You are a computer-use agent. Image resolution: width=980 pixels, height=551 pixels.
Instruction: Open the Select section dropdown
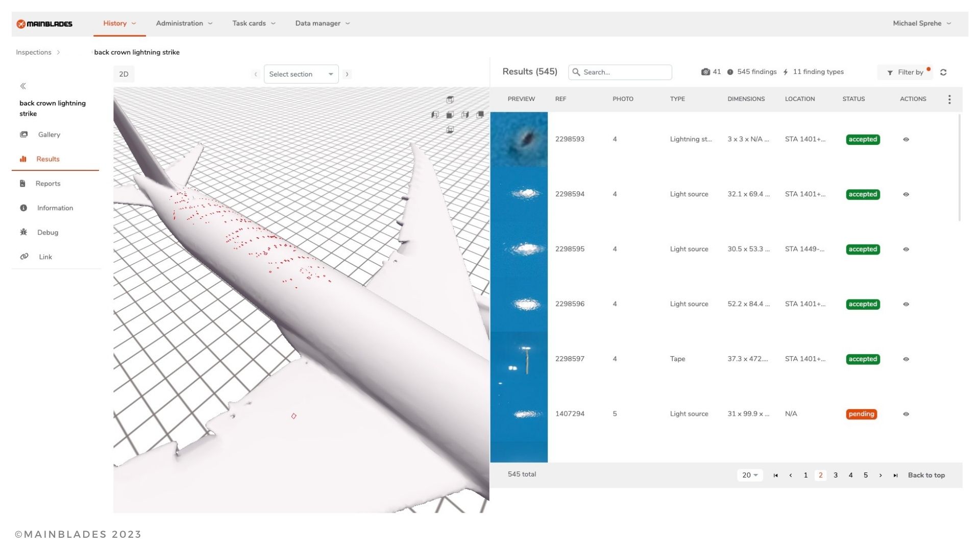[301, 74]
